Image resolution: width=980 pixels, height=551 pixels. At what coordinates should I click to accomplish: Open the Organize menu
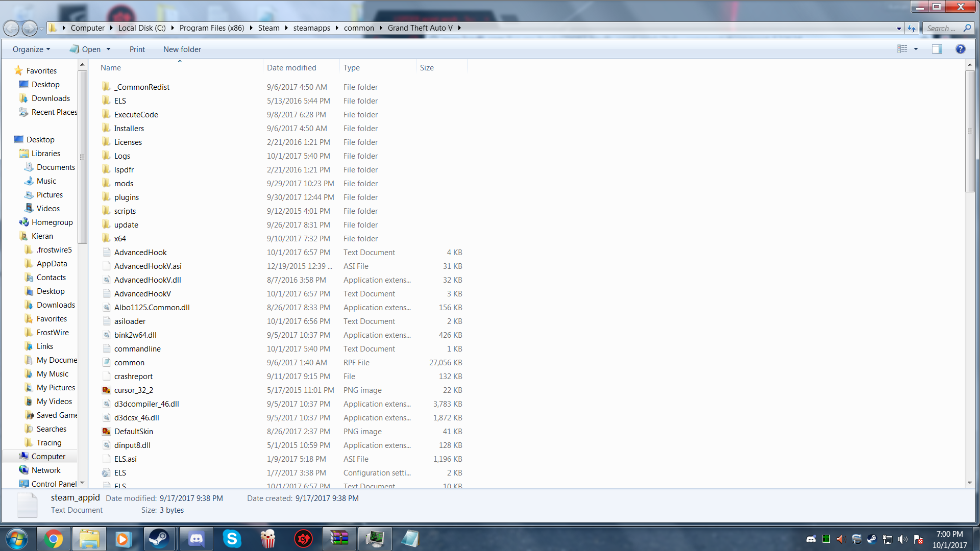pos(31,49)
